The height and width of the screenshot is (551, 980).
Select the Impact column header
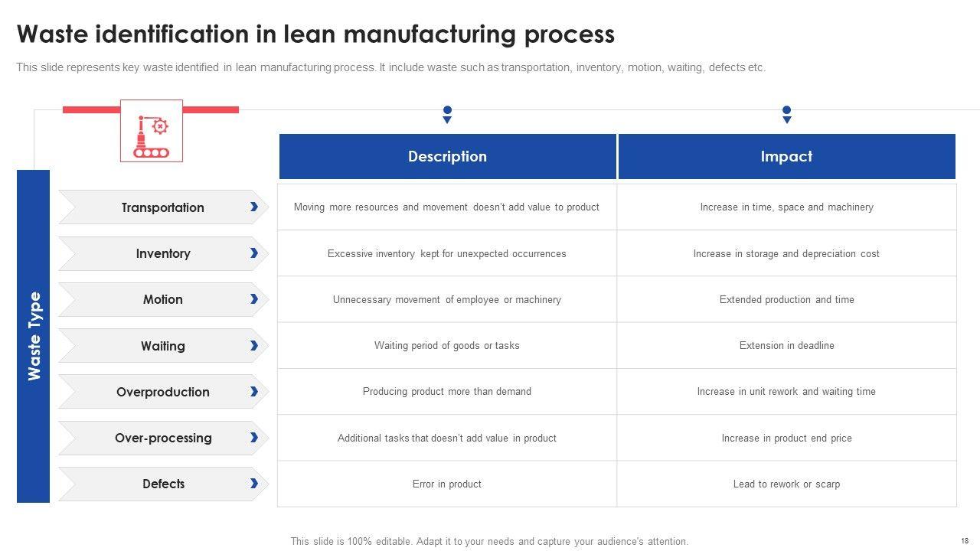[x=786, y=157]
